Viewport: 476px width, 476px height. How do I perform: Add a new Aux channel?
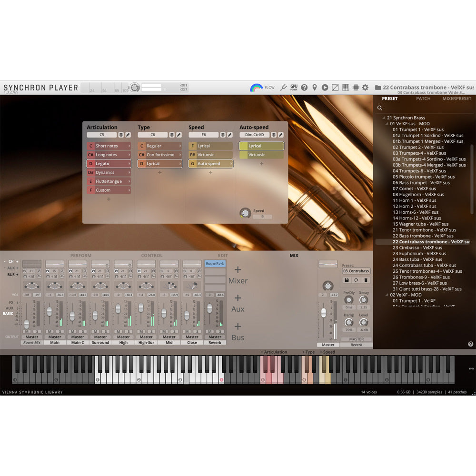point(238,303)
